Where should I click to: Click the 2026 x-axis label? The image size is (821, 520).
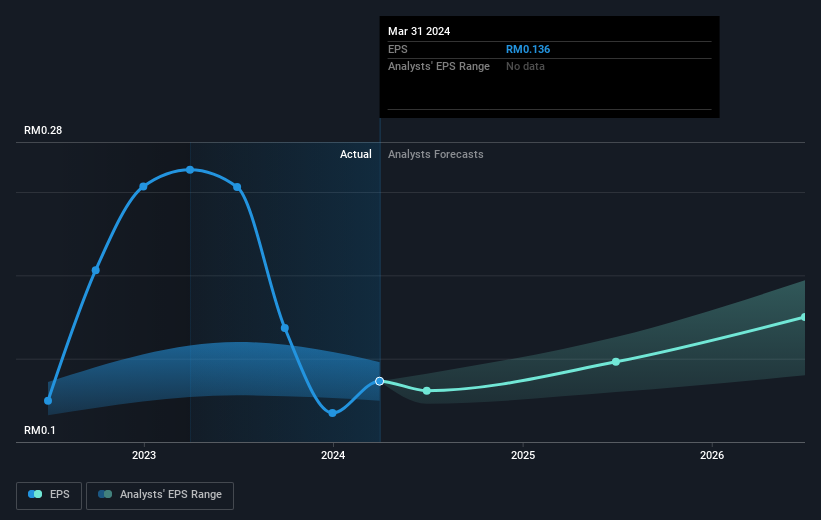pyautogui.click(x=712, y=456)
